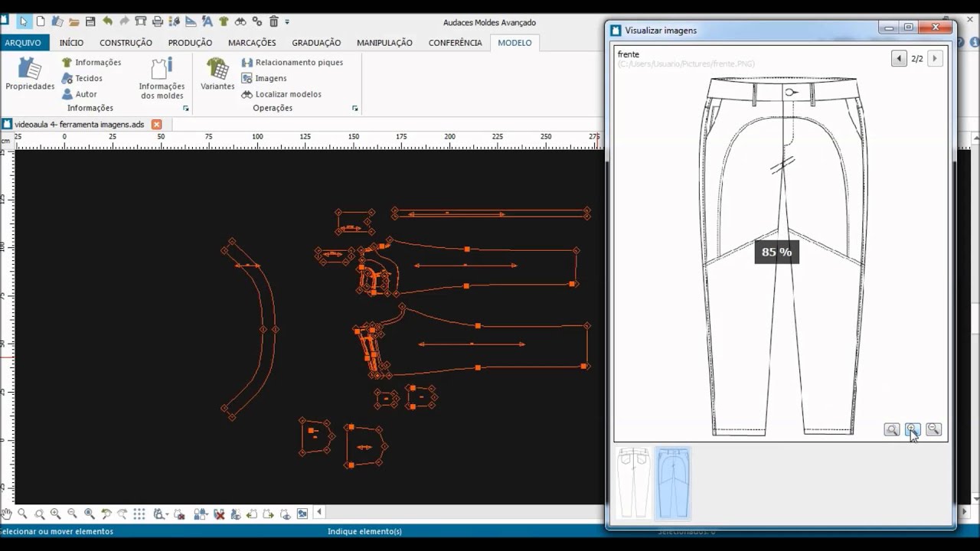The height and width of the screenshot is (551, 980).
Task: Select the highlighted blue pants thumbnail
Action: (x=673, y=483)
